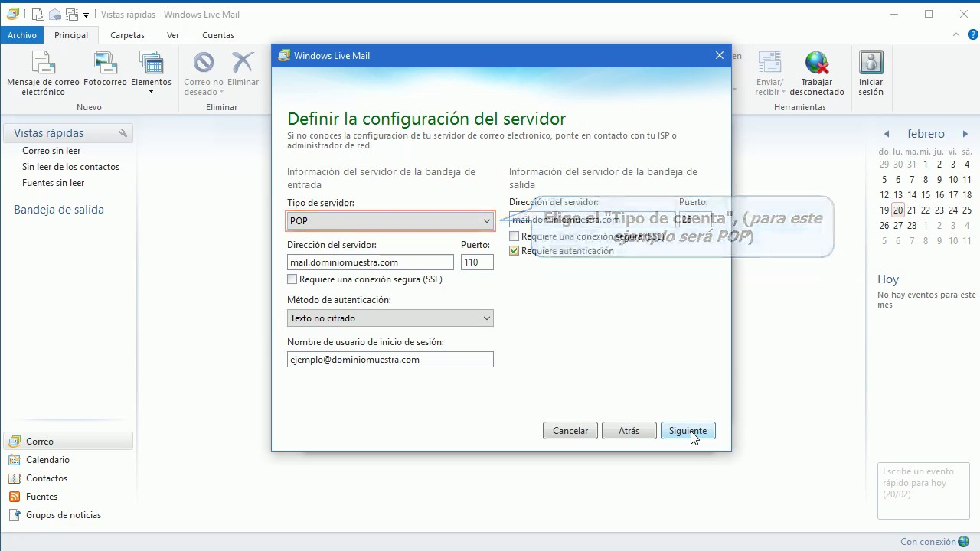Image resolution: width=980 pixels, height=551 pixels.
Task: Click the Fuentes RSS icon
Action: (x=15, y=497)
